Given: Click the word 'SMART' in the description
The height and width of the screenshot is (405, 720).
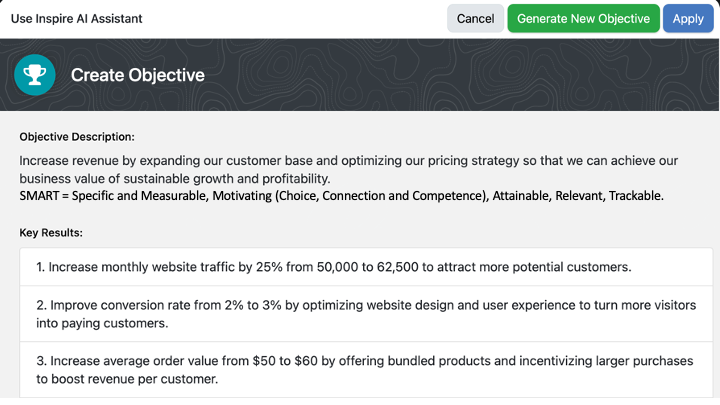Looking at the screenshot, I should point(39,196).
